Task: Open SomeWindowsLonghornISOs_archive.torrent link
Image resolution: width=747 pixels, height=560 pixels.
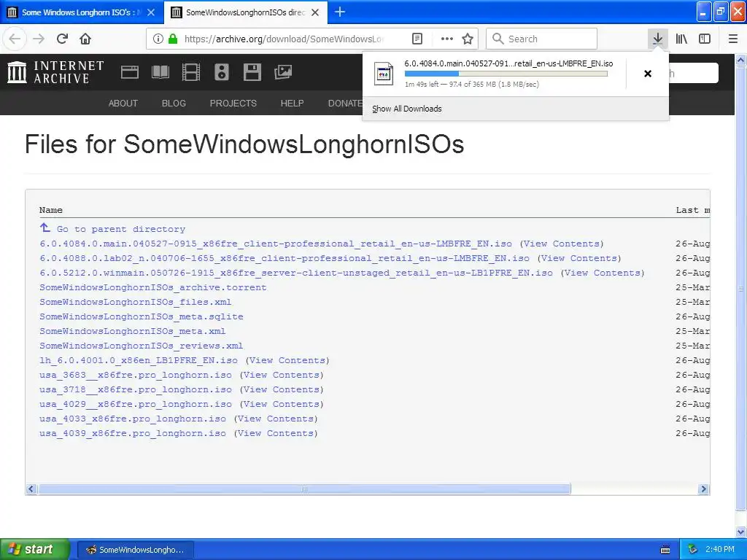Action: click(x=153, y=287)
